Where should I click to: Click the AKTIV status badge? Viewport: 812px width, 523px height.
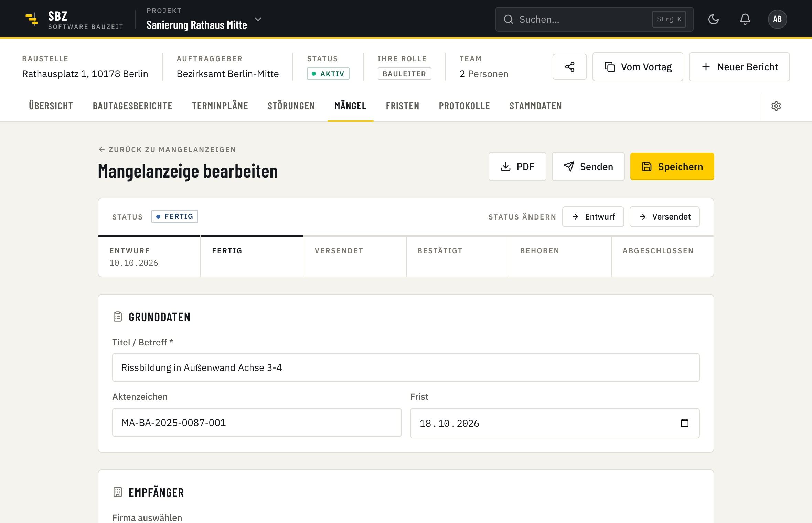pos(328,74)
